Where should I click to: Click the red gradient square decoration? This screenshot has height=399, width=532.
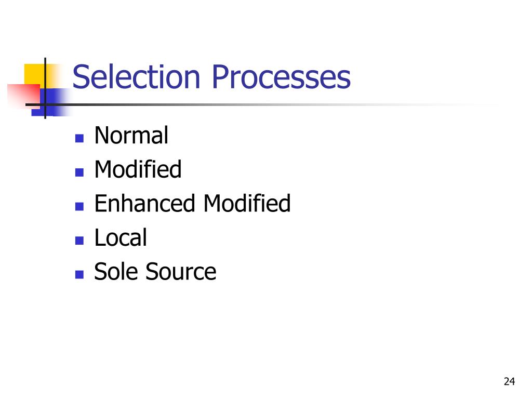[23, 96]
